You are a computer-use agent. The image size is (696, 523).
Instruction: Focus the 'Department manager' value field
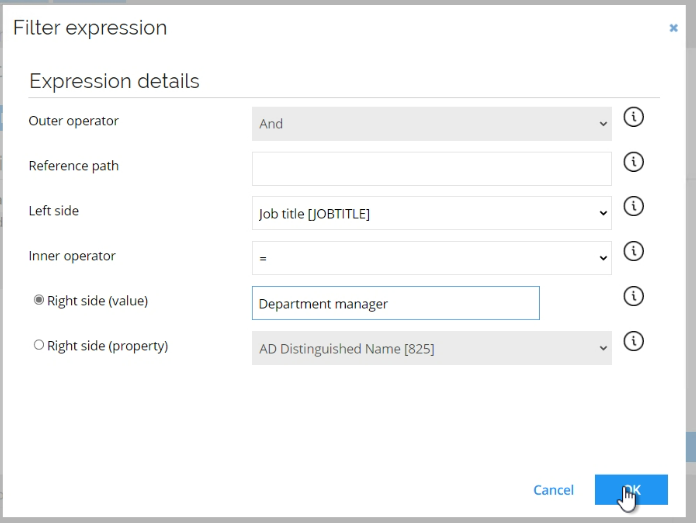pos(396,303)
